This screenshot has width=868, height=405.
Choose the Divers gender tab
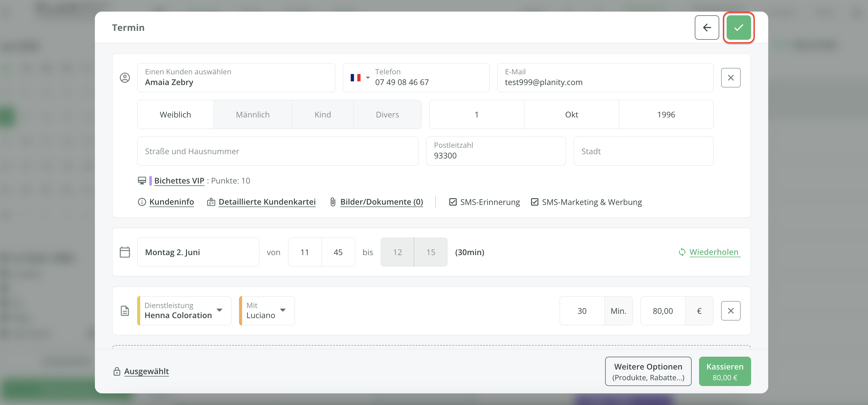387,115
